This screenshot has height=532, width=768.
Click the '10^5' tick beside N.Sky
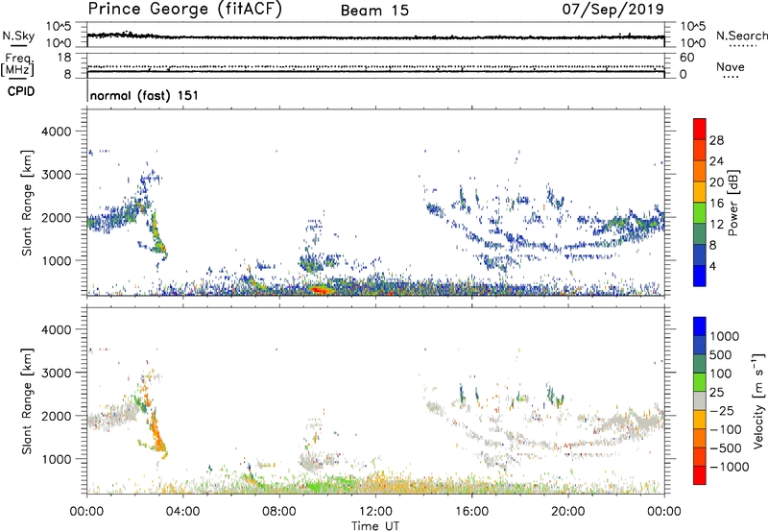(x=59, y=26)
